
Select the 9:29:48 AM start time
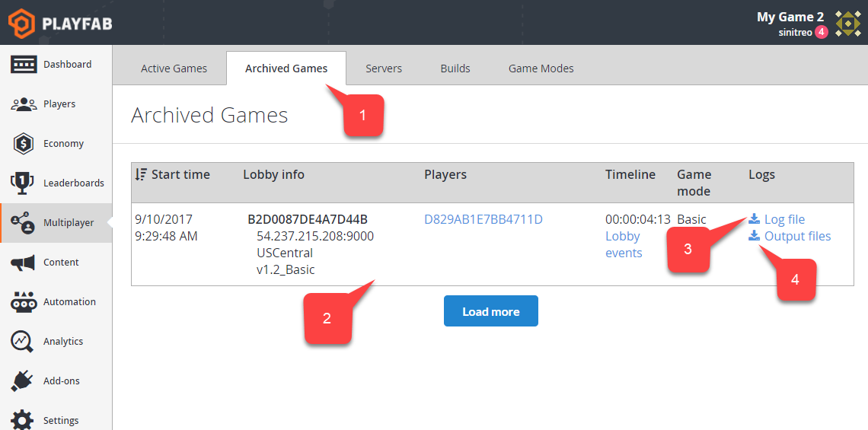165,236
